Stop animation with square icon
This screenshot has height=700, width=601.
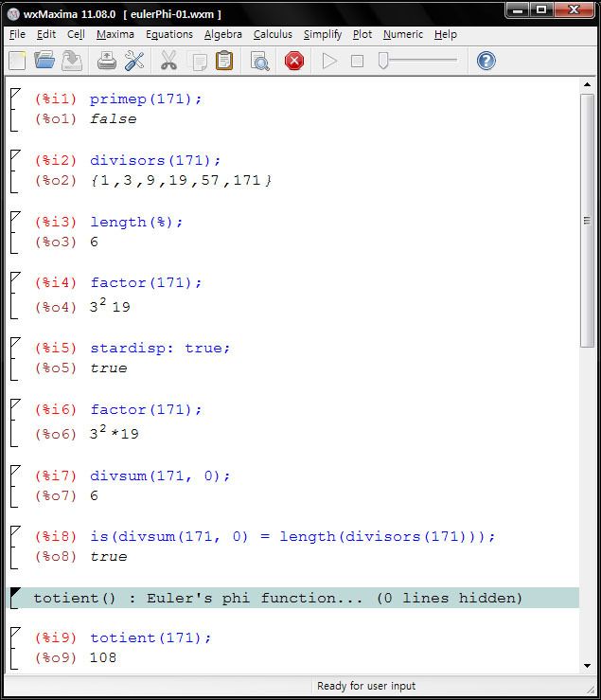[358, 62]
